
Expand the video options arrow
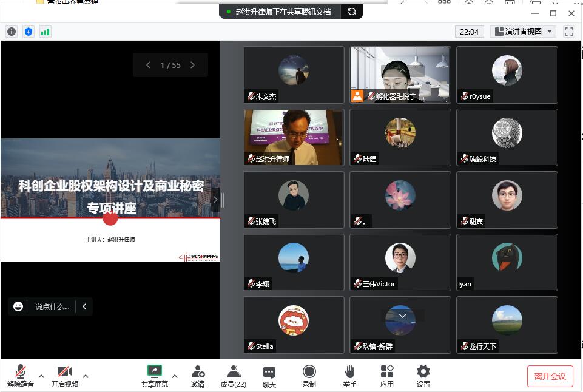point(86,376)
